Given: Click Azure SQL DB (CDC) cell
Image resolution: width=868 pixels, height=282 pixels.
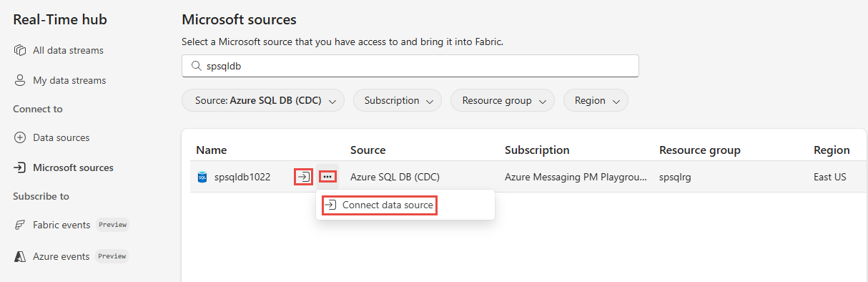Looking at the screenshot, I should point(395,177).
